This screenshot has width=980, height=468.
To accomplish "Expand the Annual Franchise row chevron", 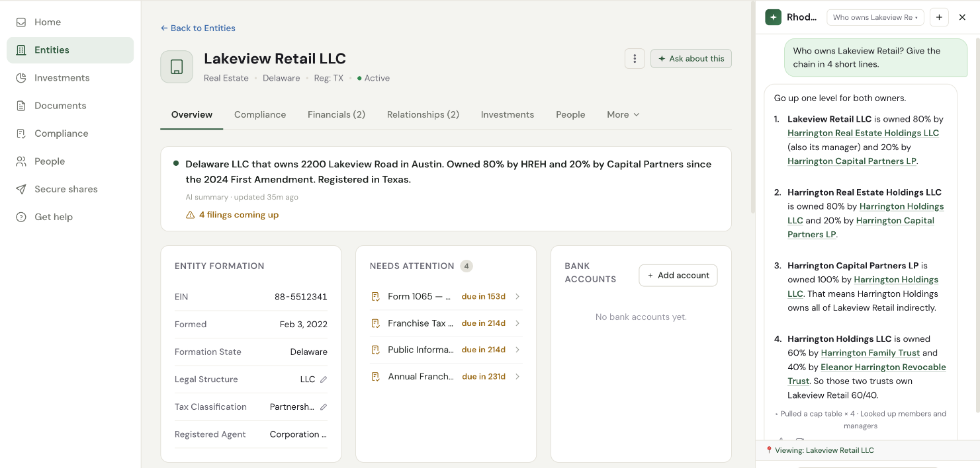I will (x=517, y=376).
